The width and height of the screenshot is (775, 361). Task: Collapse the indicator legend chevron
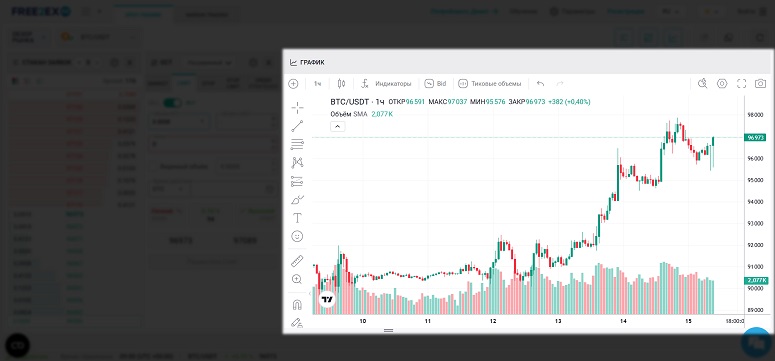[x=338, y=127]
